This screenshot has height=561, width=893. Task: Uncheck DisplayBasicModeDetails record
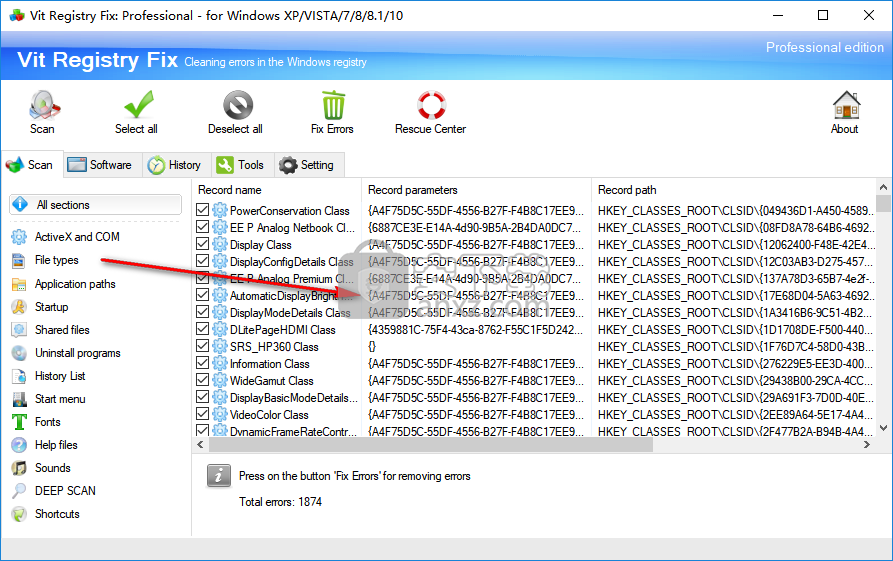pyautogui.click(x=202, y=396)
